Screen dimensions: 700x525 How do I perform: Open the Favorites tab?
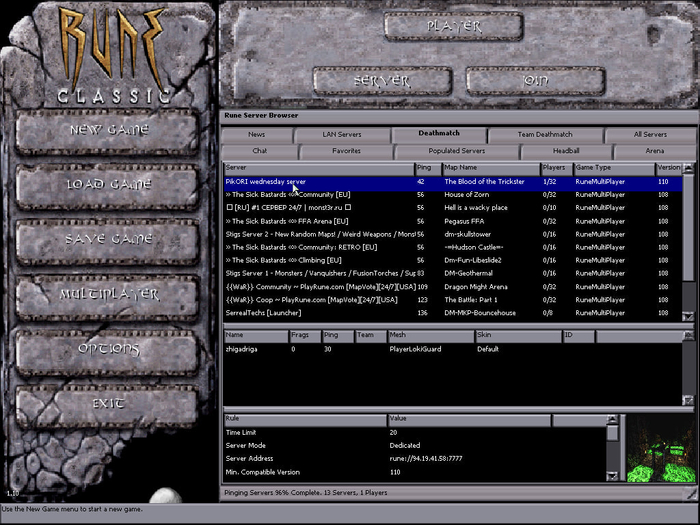point(346,151)
